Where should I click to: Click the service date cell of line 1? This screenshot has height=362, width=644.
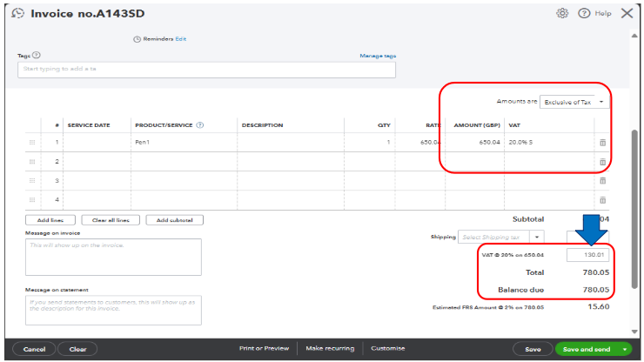tap(97, 142)
